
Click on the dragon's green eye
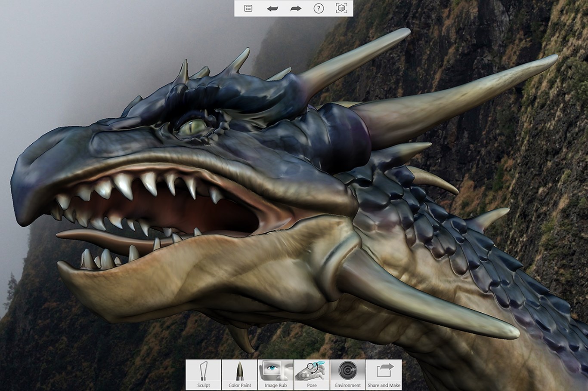pyautogui.click(x=192, y=127)
